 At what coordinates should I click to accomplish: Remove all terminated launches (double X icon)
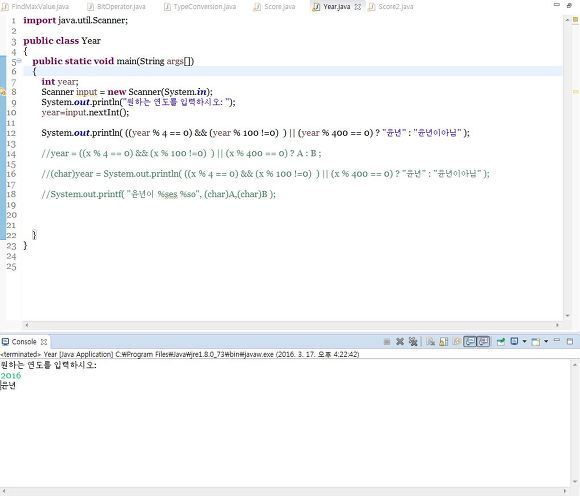(413, 342)
